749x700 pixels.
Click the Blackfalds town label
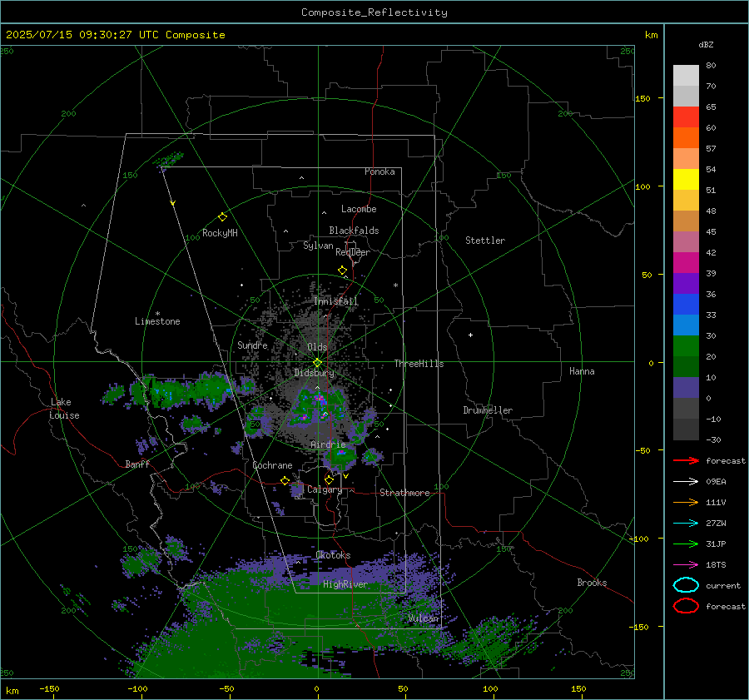click(354, 231)
